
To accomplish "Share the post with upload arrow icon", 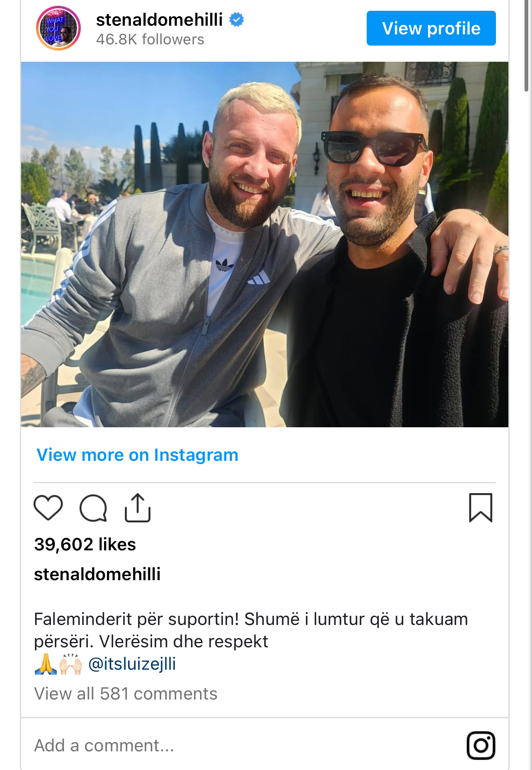I will coord(138,508).
